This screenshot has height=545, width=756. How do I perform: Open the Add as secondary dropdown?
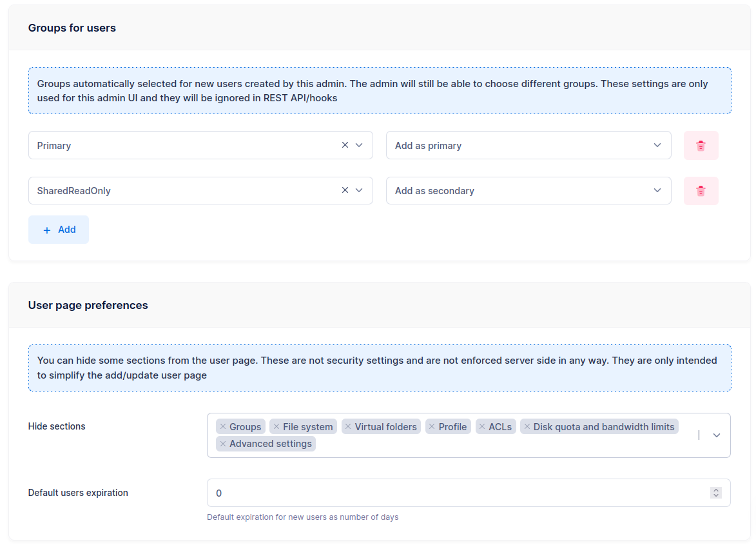tap(657, 190)
